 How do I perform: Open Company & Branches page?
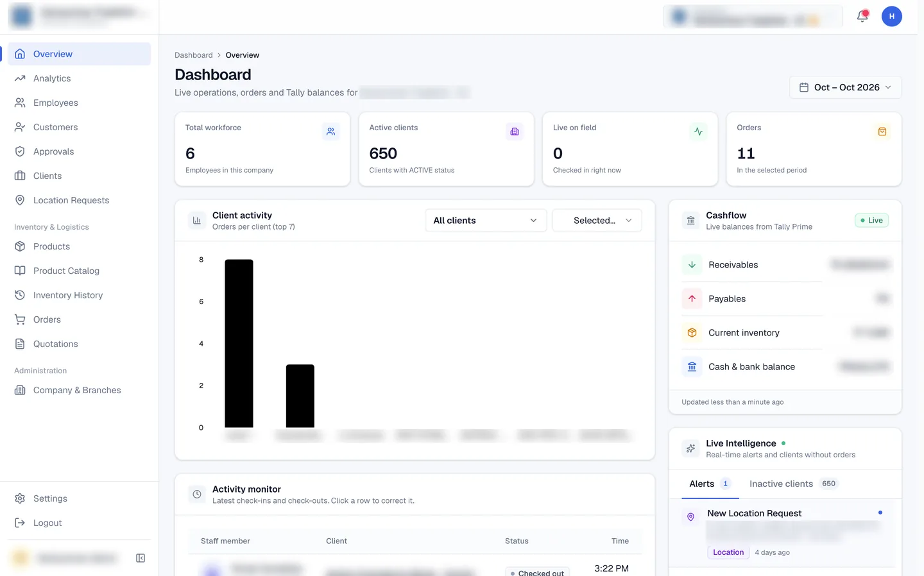pos(80,390)
